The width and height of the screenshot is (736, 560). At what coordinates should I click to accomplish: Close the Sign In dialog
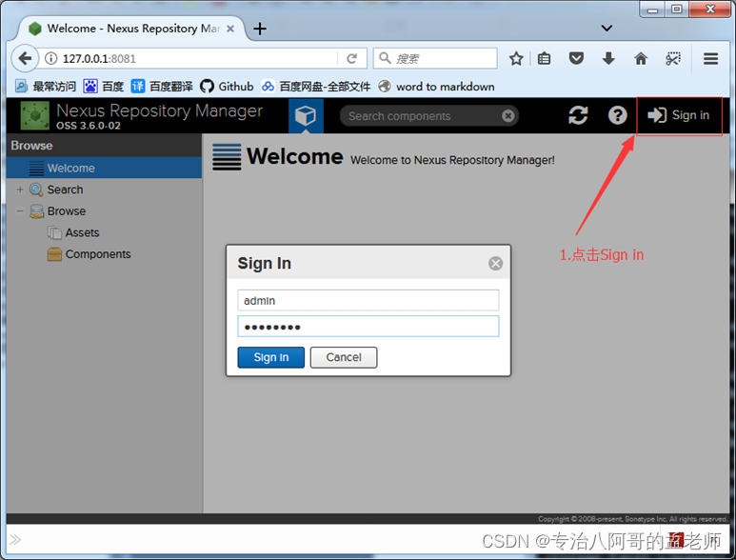coord(495,264)
